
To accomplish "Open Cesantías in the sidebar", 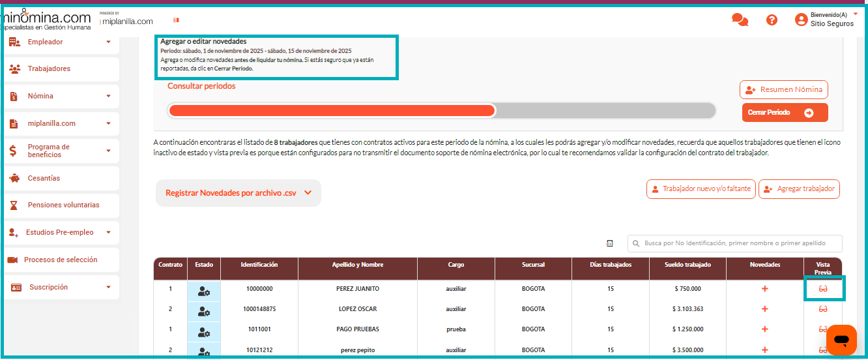I will 44,179.
